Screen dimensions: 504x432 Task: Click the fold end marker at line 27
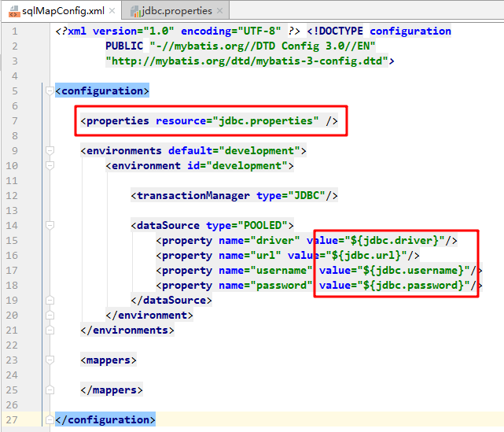point(50,419)
